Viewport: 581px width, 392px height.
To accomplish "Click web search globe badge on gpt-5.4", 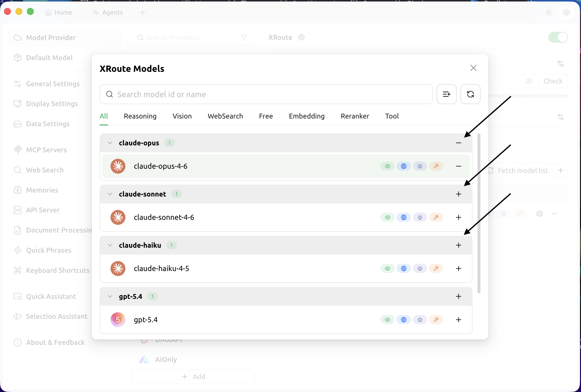I will pyautogui.click(x=403, y=319).
